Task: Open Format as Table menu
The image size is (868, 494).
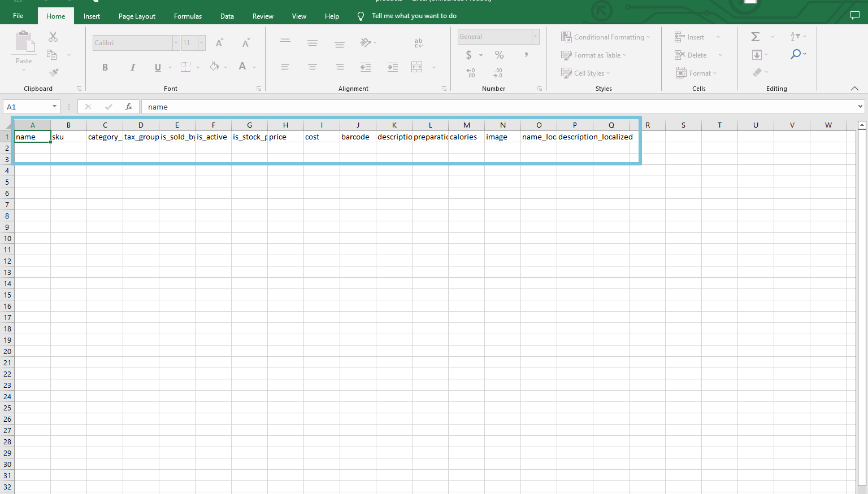Action: 593,55
